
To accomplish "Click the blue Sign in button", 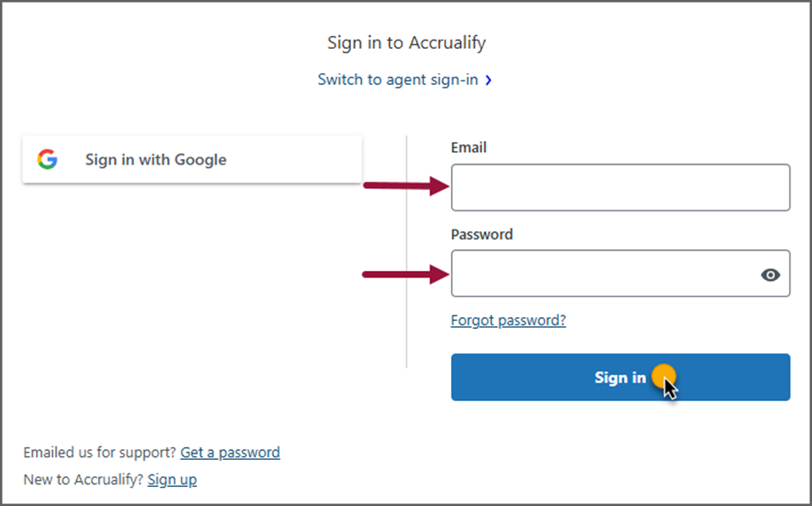I will (620, 377).
